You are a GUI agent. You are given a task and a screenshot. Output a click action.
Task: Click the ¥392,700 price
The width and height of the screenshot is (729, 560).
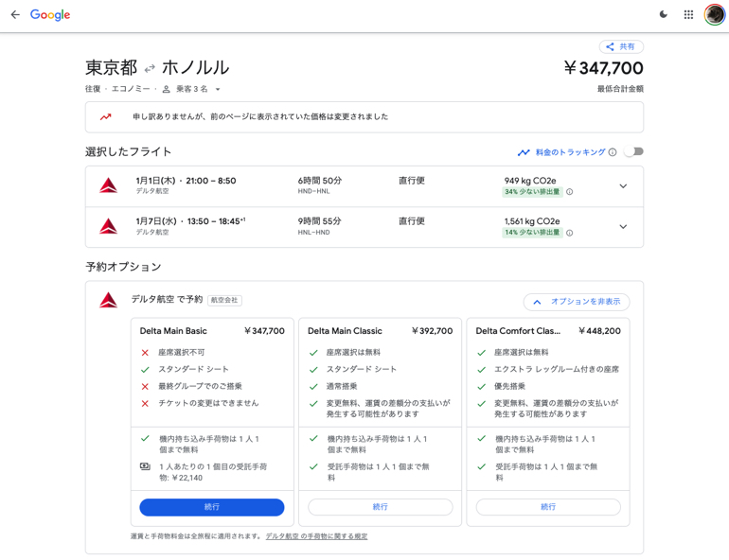(432, 331)
